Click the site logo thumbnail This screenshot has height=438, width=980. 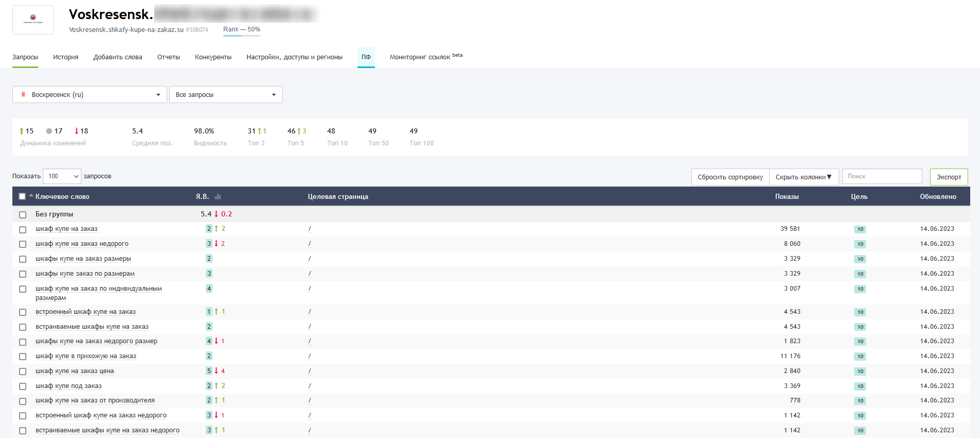coord(33,20)
